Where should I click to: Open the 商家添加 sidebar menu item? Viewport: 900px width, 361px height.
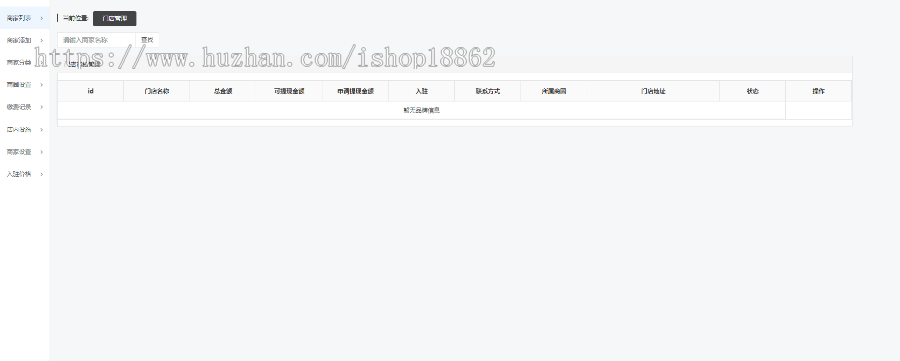point(25,40)
